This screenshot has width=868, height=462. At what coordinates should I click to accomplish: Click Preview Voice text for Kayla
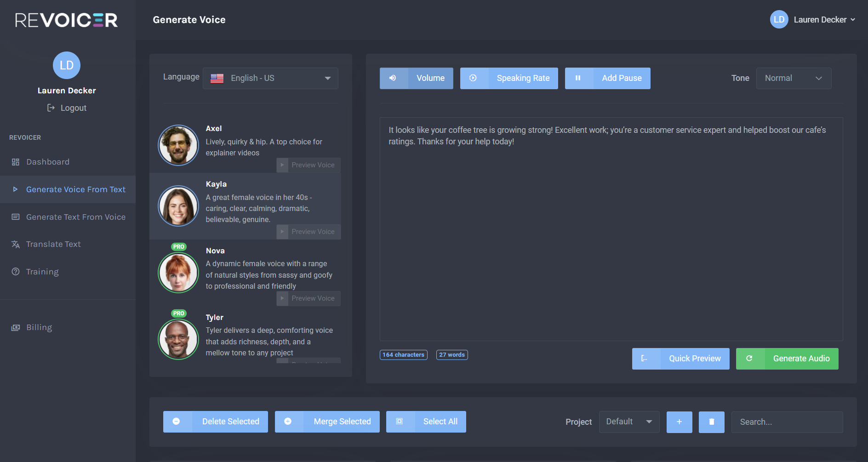tap(313, 232)
